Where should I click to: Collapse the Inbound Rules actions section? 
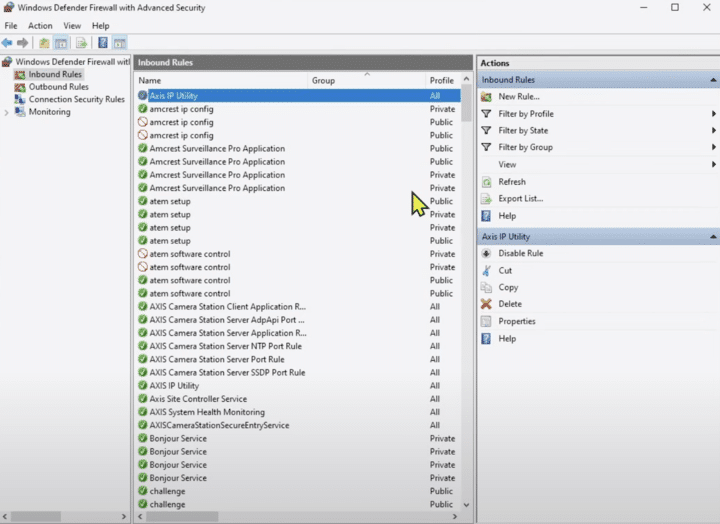(x=713, y=80)
